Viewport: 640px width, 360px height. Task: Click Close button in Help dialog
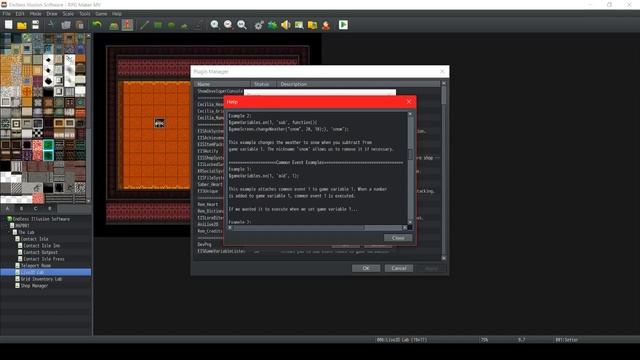398,238
